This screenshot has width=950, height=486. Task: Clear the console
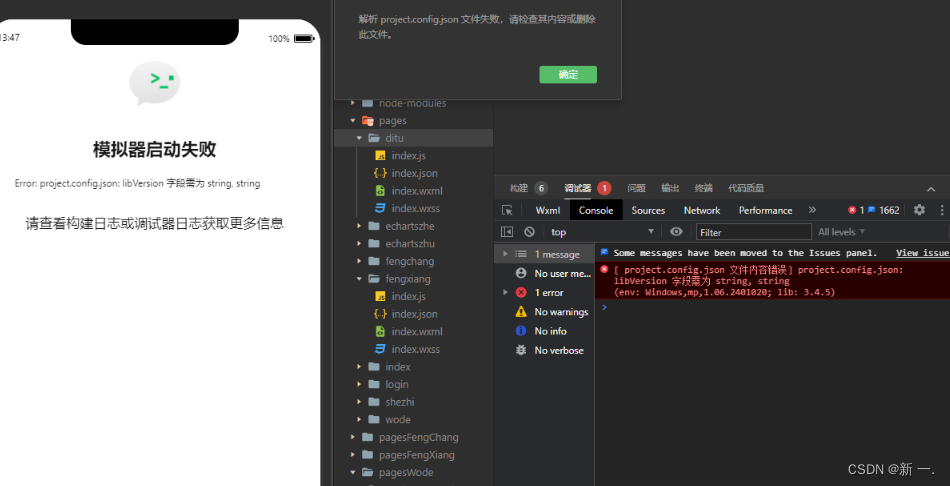(530, 232)
